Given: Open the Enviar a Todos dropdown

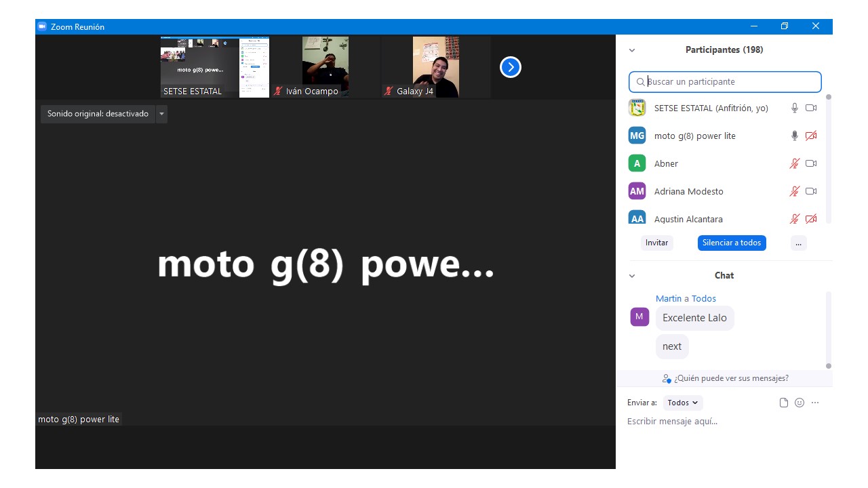Looking at the screenshot, I should pyautogui.click(x=682, y=403).
